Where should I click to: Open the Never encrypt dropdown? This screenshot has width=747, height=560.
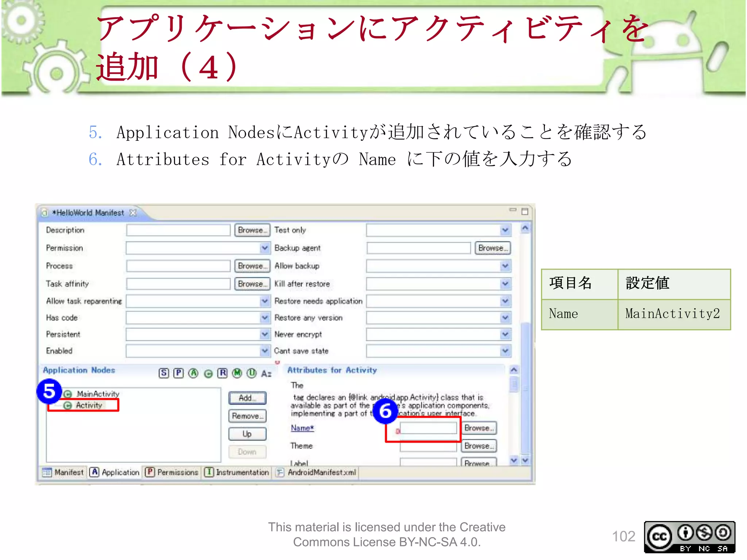coord(505,334)
